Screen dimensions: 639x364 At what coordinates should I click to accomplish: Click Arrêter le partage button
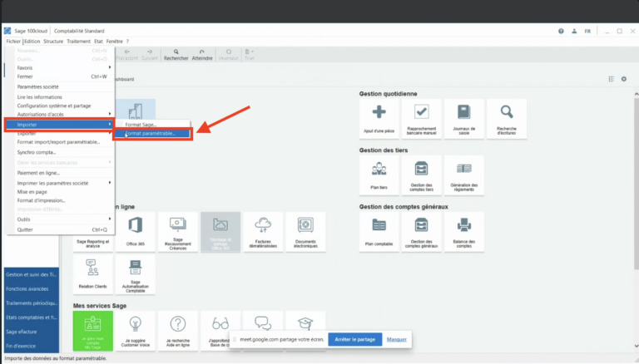[x=355, y=339]
